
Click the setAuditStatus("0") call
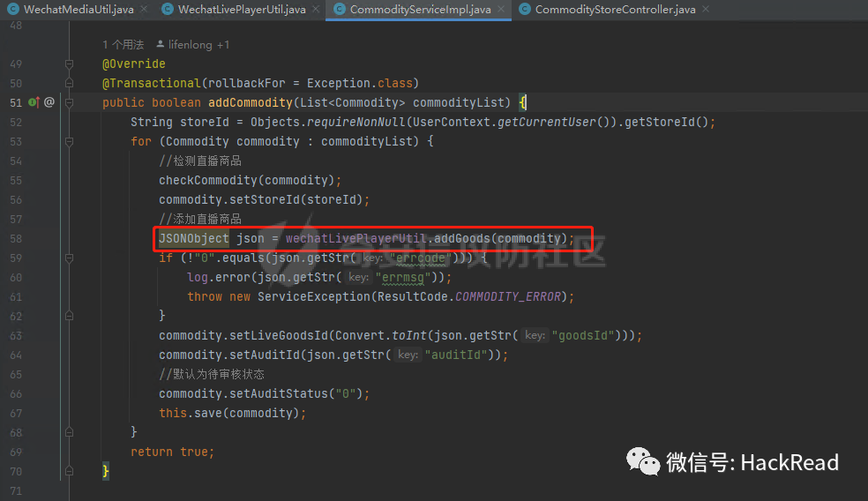[x=296, y=393]
